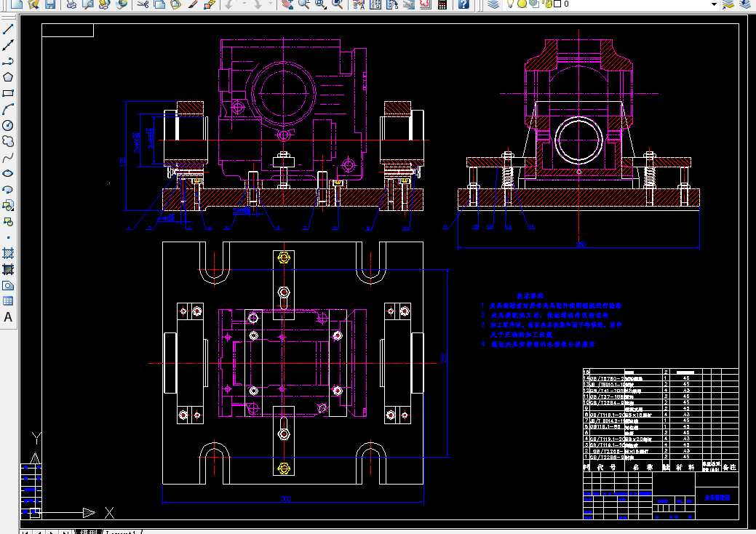Select the Polyline tool

pos(8,61)
